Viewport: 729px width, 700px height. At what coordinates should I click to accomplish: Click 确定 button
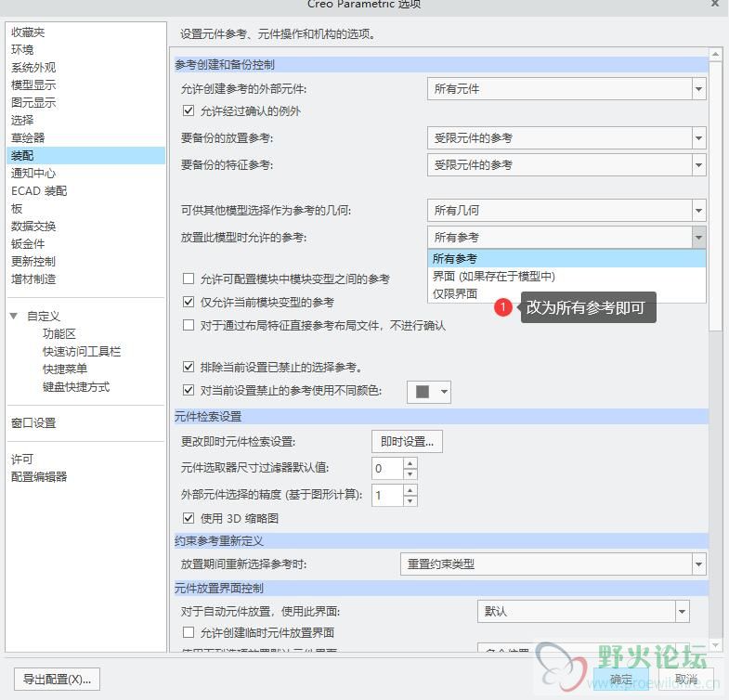click(621, 679)
